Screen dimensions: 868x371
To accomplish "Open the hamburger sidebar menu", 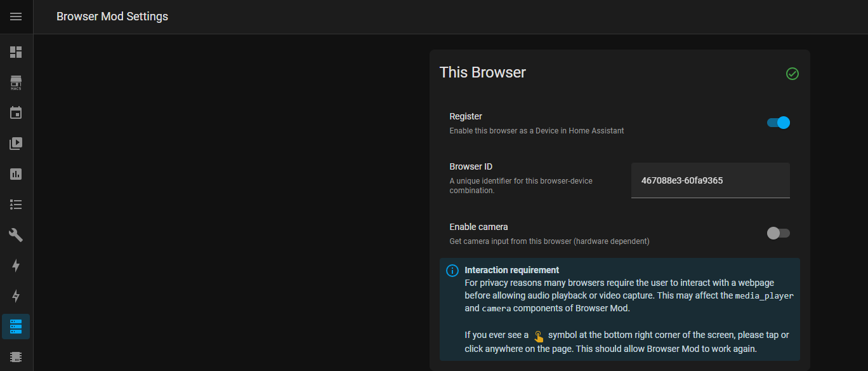I will tap(16, 17).
